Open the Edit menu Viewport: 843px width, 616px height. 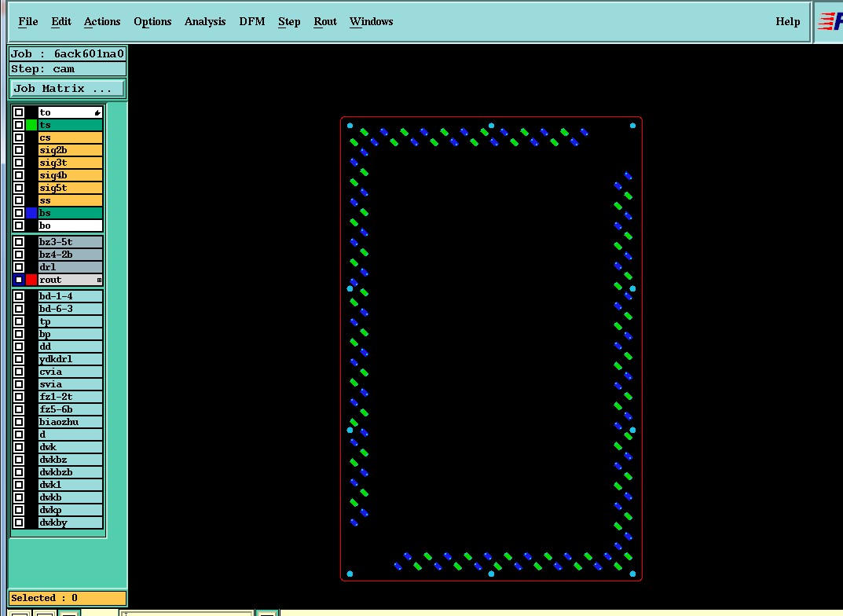pos(60,21)
